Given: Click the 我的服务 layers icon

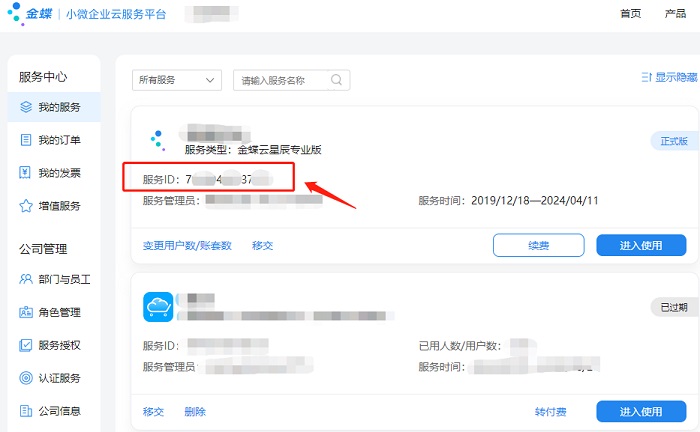Looking at the screenshot, I should pos(26,107).
